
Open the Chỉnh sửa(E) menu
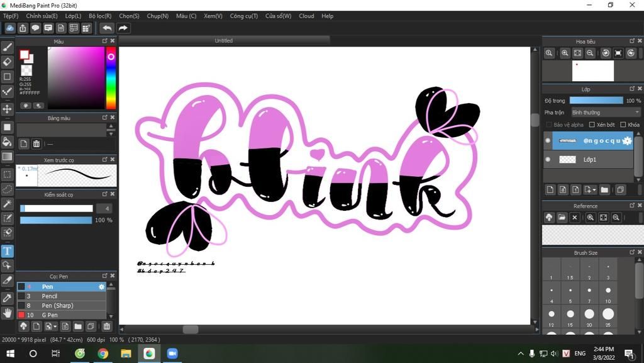(x=42, y=16)
